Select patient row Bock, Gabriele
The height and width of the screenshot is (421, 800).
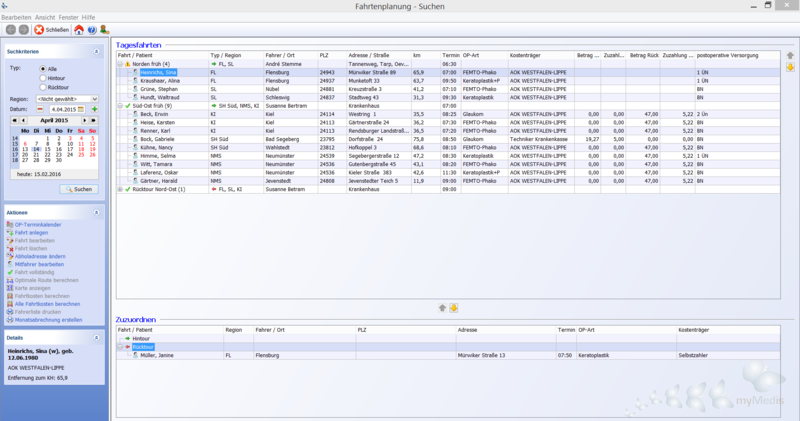pos(448,139)
